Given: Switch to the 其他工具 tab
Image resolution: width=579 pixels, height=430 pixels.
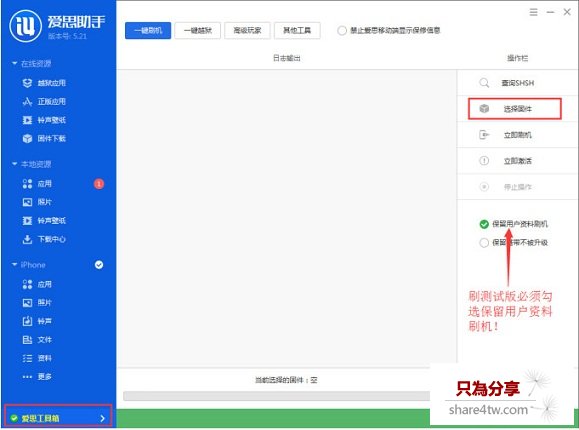Looking at the screenshot, I should point(297,30).
